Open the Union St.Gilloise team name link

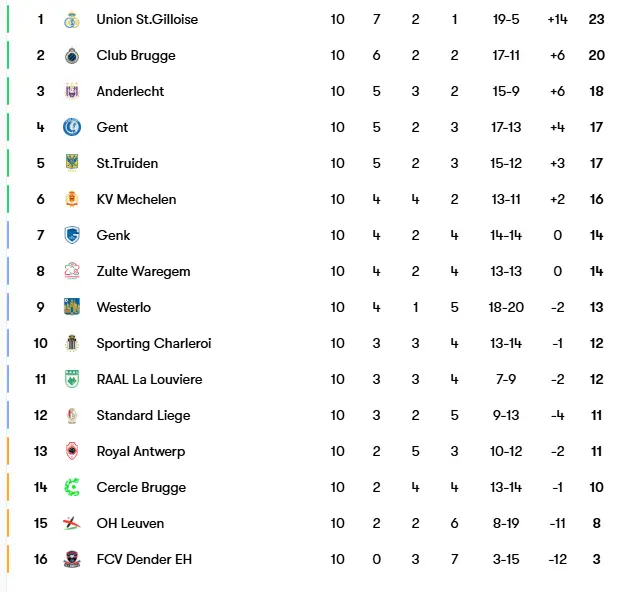pyautogui.click(x=146, y=20)
